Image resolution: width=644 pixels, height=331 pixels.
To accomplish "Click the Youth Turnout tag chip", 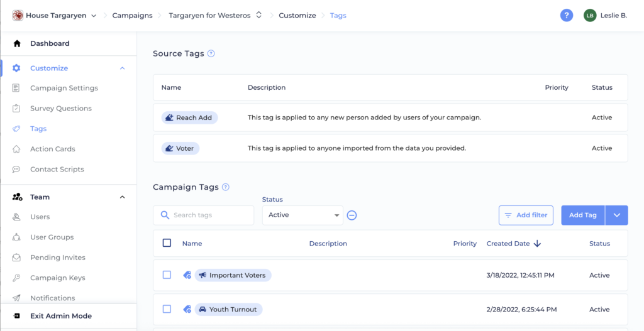I will coord(228,309).
